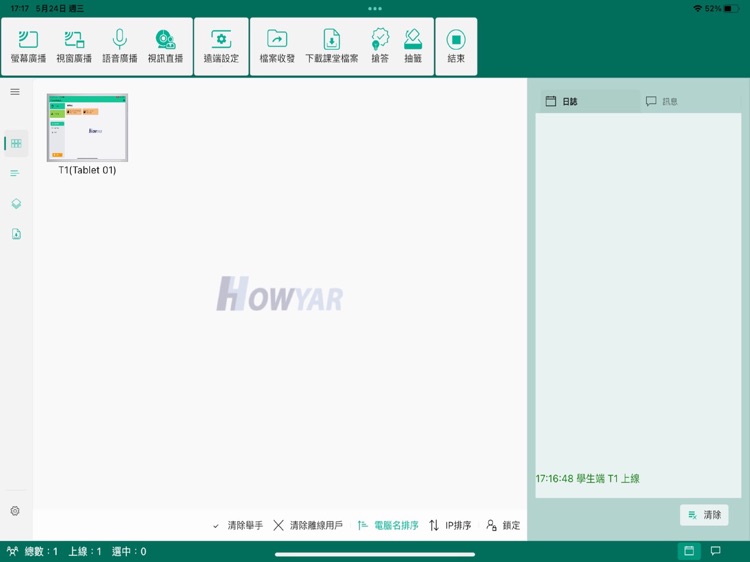The height and width of the screenshot is (562, 750).
Task: Switch to list view in sidebar
Action: (15, 173)
